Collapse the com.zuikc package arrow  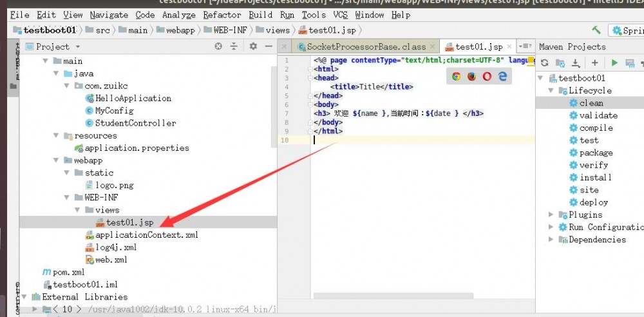(x=66, y=86)
